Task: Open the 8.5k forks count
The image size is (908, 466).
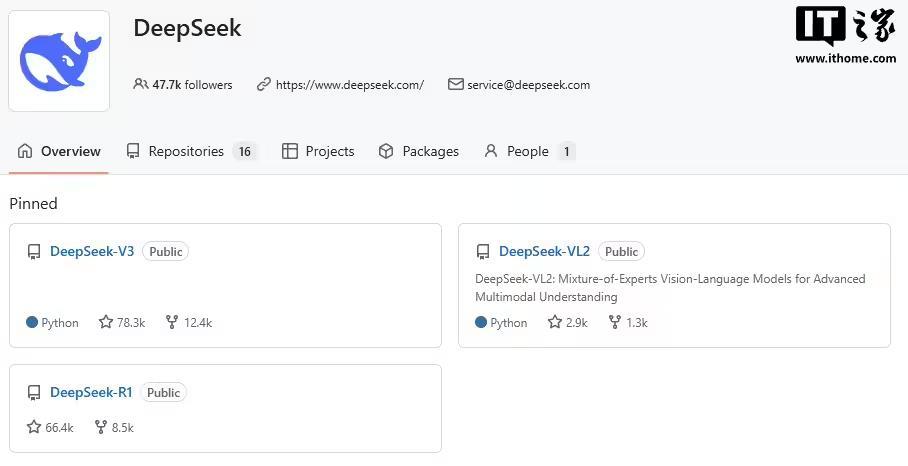Action: pos(123,428)
